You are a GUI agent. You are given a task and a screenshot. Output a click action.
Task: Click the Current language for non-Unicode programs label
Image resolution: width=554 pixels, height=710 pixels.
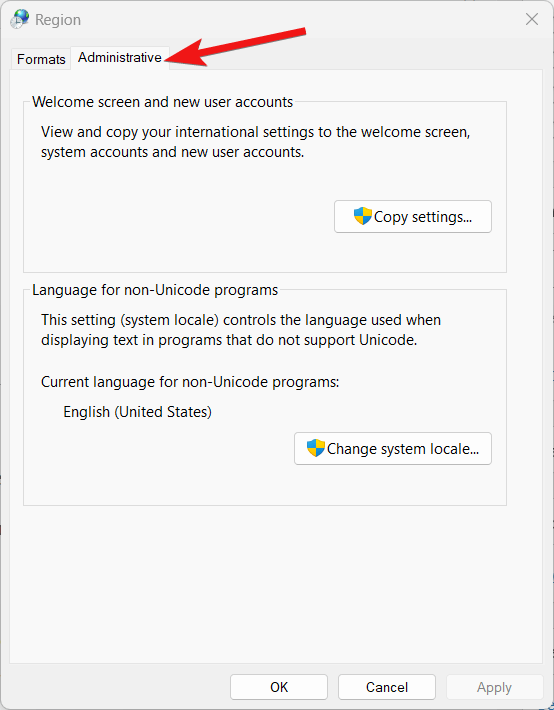(x=190, y=382)
